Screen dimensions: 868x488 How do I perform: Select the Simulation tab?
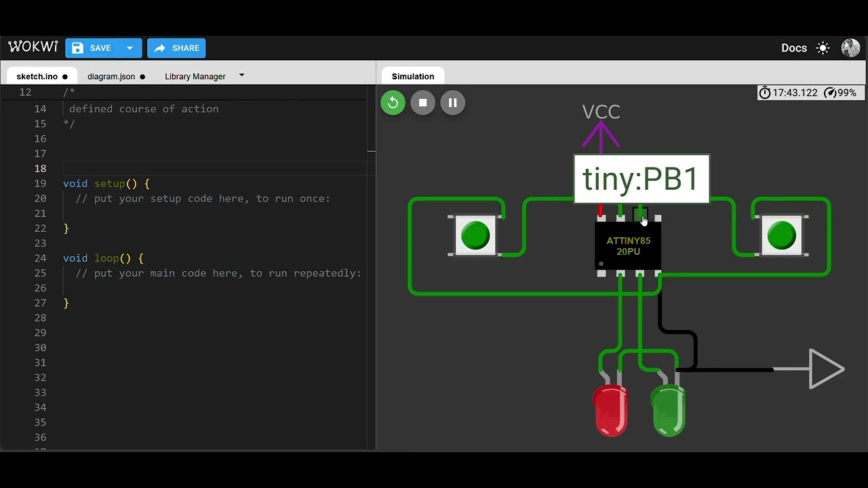coord(413,77)
